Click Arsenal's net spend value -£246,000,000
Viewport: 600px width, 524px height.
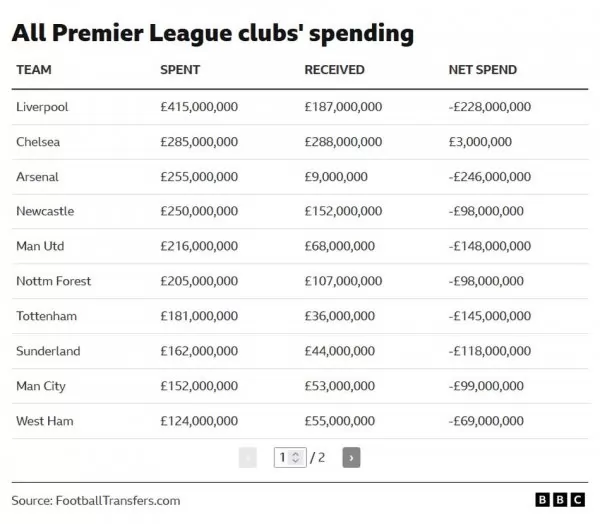coord(490,177)
